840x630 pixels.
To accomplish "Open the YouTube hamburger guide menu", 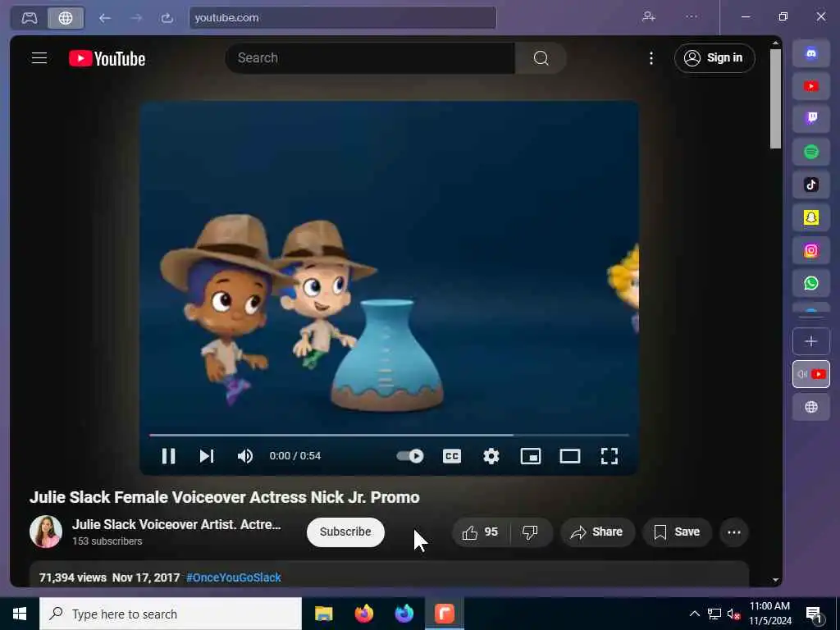I will pos(39,58).
